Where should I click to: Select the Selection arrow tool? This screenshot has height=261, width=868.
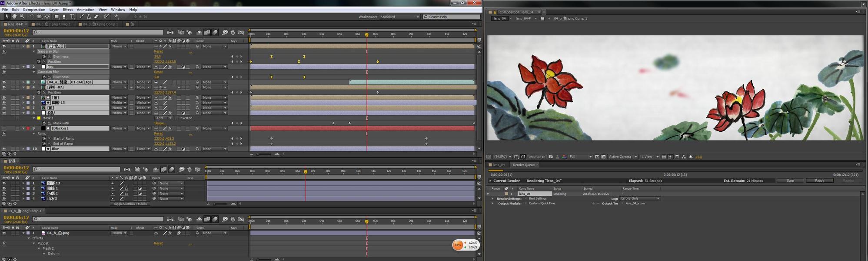(7, 17)
